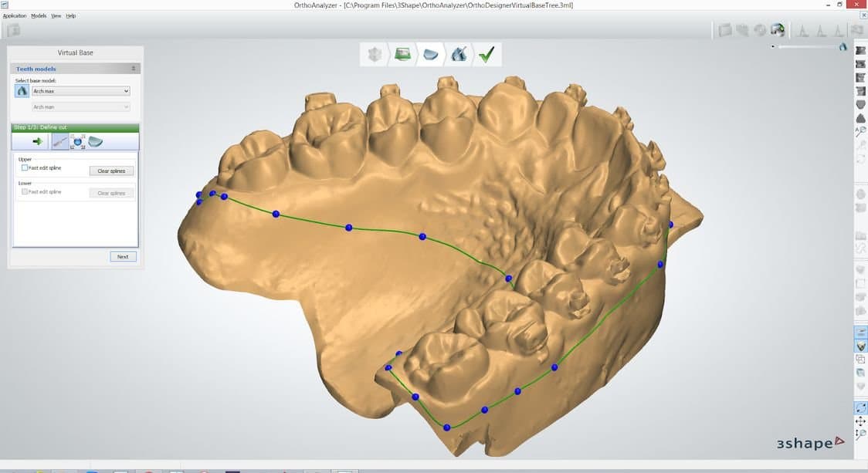This screenshot has width=868, height=473.
Task: Open the Application menu
Action: click(x=15, y=15)
